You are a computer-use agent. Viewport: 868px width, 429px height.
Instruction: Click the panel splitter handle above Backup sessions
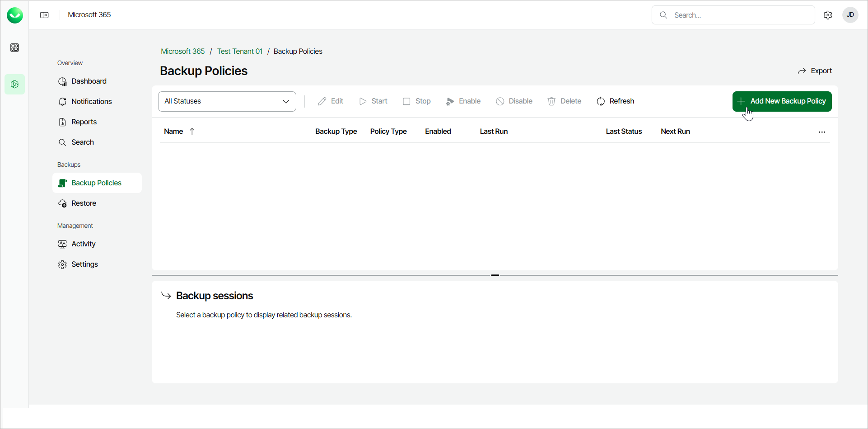[x=495, y=275]
